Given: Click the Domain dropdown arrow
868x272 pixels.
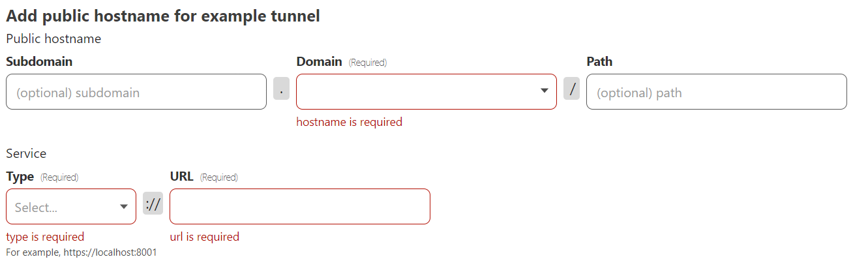Looking at the screenshot, I should (545, 91).
